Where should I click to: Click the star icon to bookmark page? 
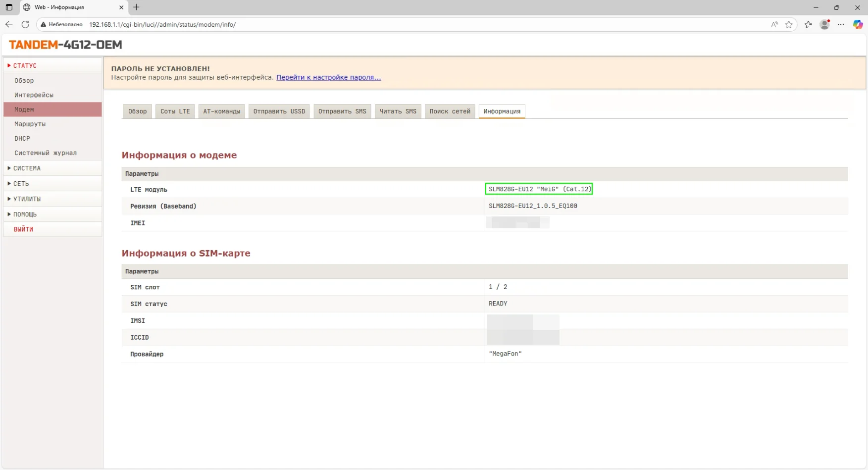(789, 24)
